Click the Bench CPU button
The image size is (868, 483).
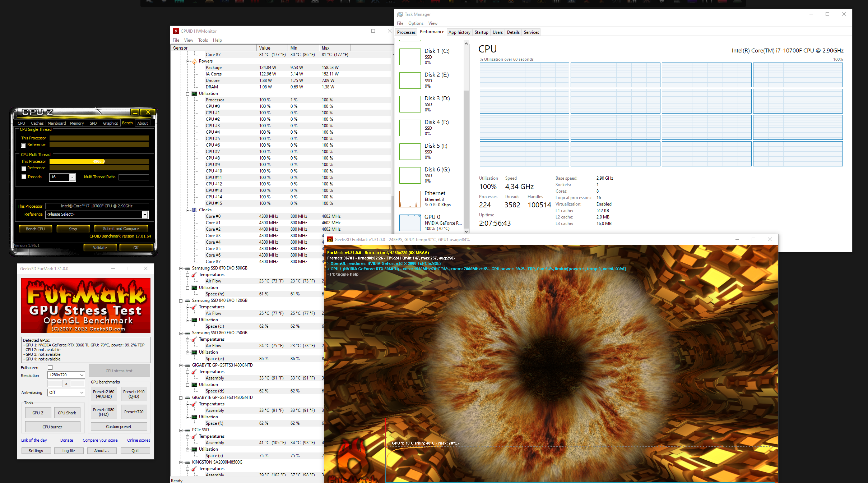point(35,229)
